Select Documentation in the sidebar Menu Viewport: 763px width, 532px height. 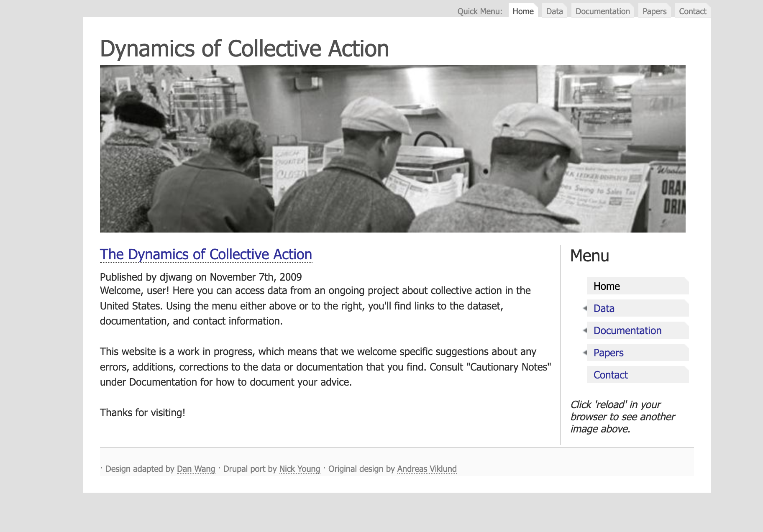pos(638,330)
